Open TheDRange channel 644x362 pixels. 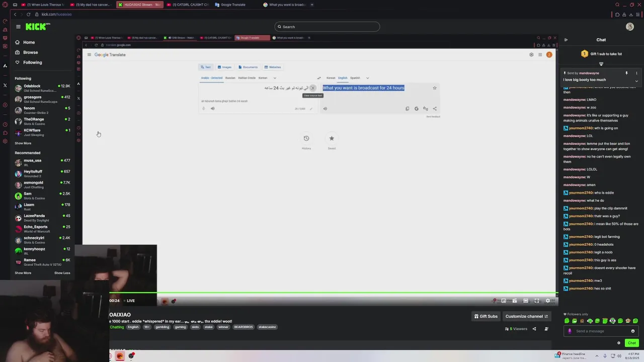tap(42, 121)
